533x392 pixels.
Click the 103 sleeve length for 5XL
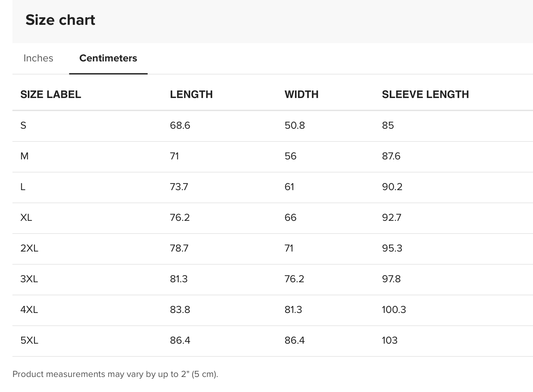tap(390, 340)
